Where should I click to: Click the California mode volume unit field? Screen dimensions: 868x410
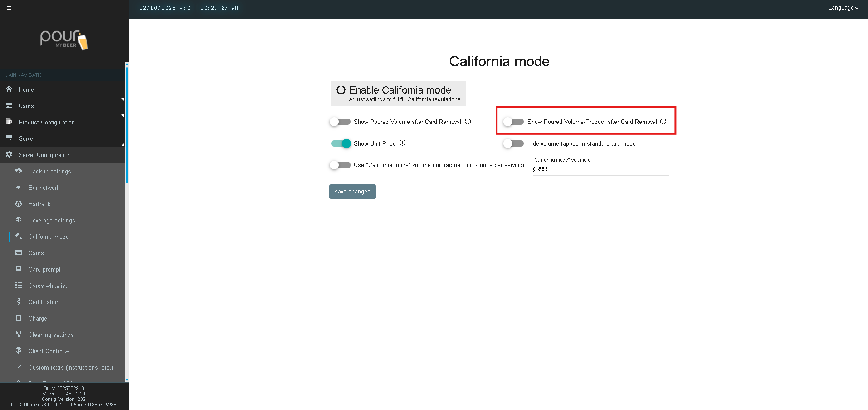pos(600,169)
